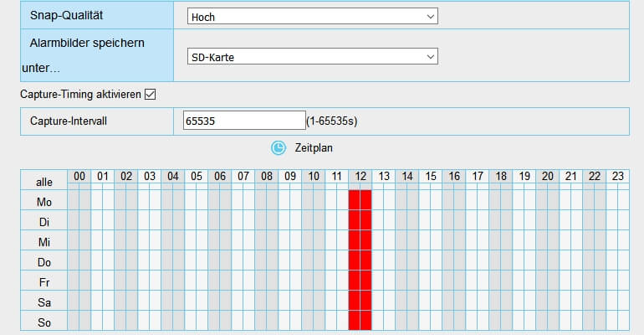The width and height of the screenshot is (644, 335).
Task: Select the Di row label
Action: tap(43, 221)
